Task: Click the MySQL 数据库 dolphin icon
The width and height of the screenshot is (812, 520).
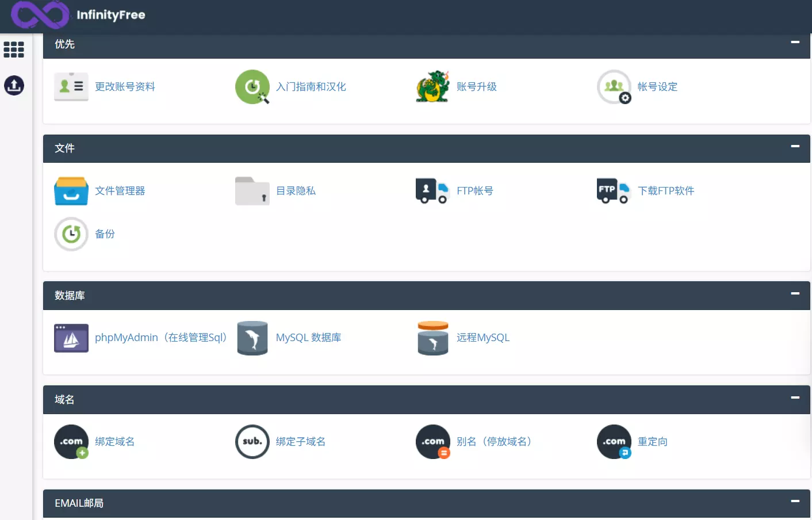Action: [252, 338]
